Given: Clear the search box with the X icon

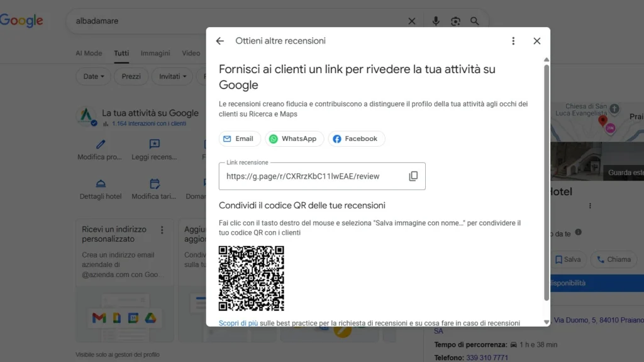Looking at the screenshot, I should point(411,21).
